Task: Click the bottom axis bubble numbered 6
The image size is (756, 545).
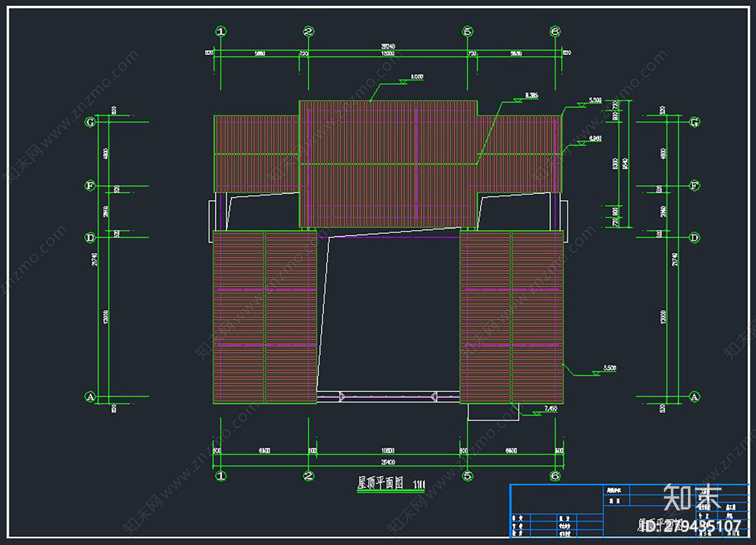Action: [x=555, y=476]
